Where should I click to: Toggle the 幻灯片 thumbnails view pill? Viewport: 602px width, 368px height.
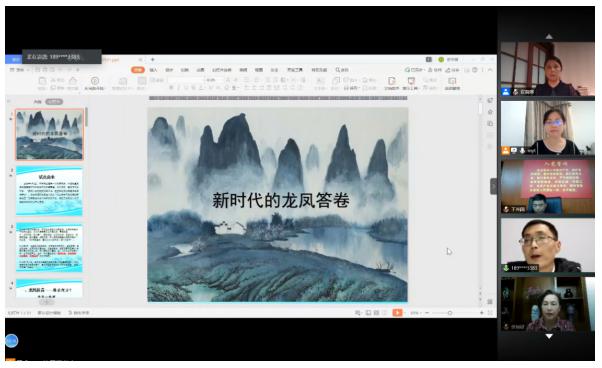point(54,102)
